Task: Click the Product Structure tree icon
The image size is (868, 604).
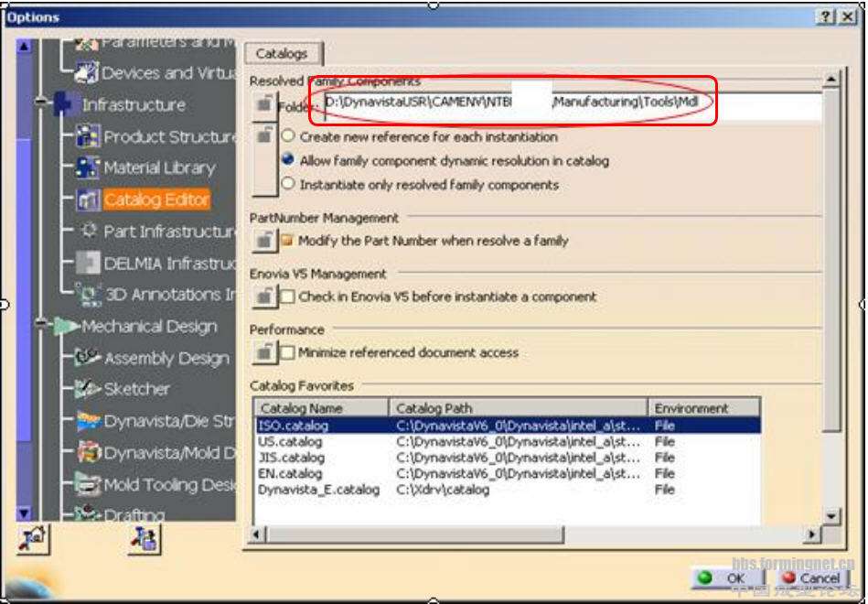Action: [89, 137]
